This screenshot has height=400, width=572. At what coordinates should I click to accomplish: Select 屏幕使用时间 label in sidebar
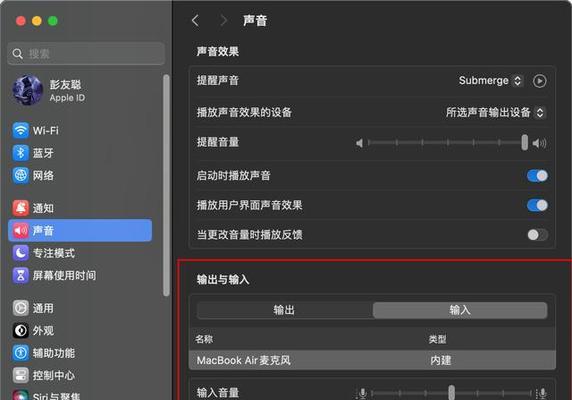pos(64,275)
